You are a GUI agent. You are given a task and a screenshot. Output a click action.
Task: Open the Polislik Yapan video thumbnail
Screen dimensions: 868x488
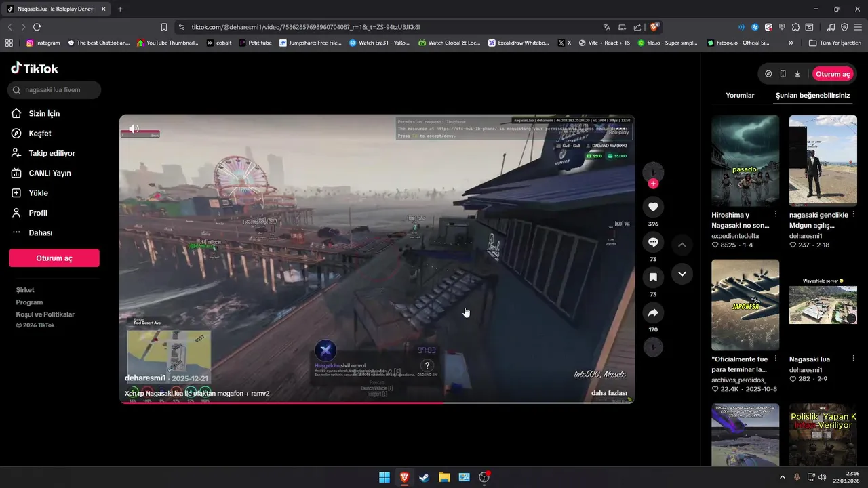(823, 434)
